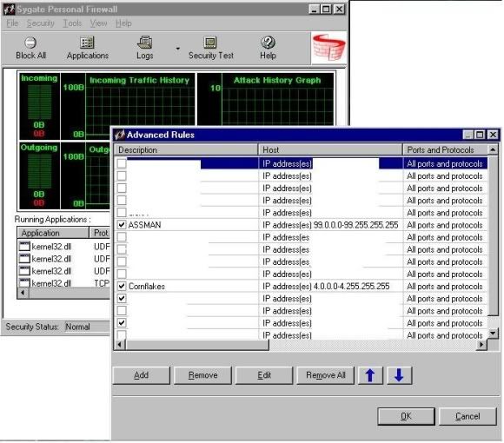This screenshot has width=504, height=443.
Task: Click the rules list scroll-right arrow
Action: (x=481, y=345)
